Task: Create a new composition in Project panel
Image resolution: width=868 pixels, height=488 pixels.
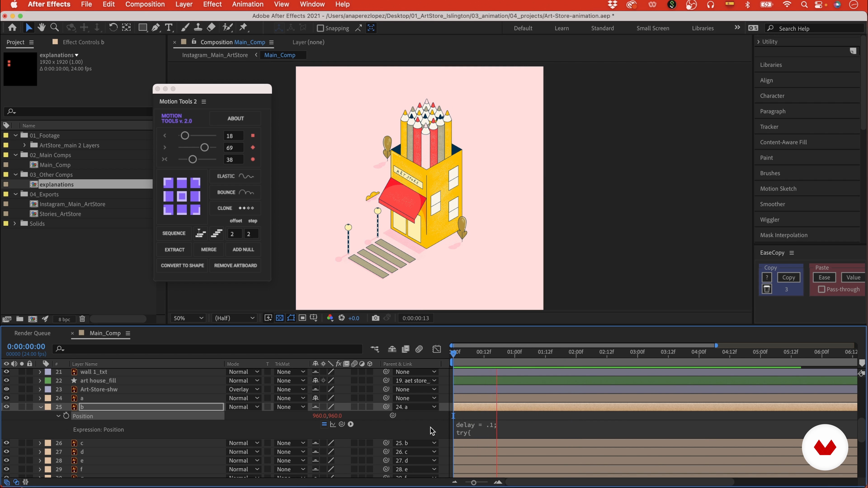Action: [x=32, y=319]
